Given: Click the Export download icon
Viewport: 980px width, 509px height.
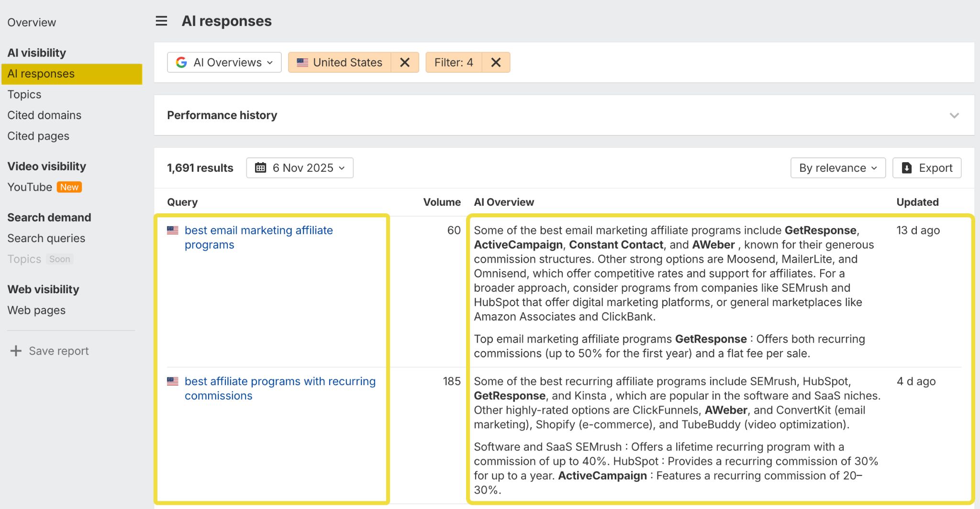Looking at the screenshot, I should pyautogui.click(x=906, y=168).
